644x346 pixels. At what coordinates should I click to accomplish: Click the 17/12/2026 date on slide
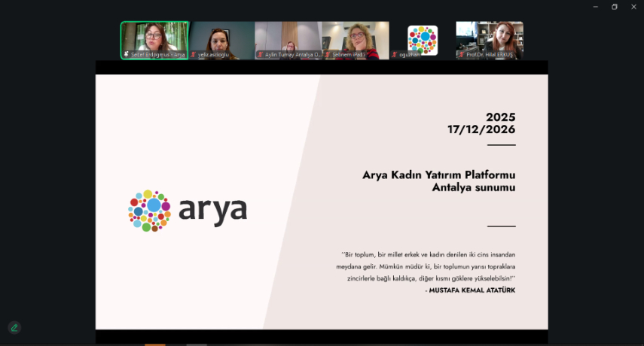pyautogui.click(x=481, y=129)
